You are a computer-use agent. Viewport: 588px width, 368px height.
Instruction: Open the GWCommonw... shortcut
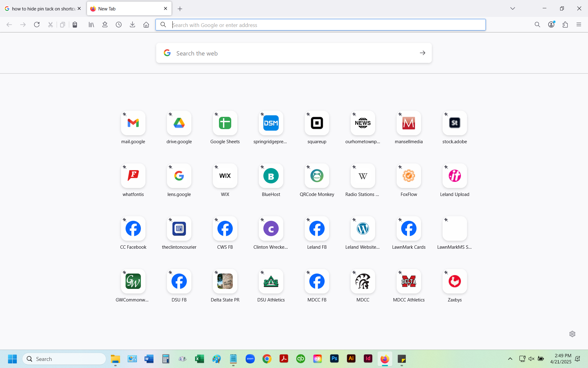133,281
